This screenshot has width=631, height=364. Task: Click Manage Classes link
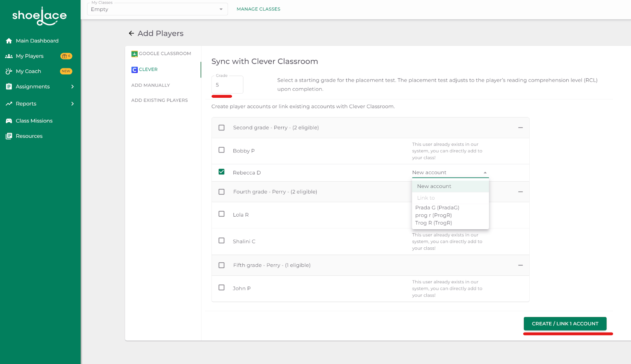(258, 9)
